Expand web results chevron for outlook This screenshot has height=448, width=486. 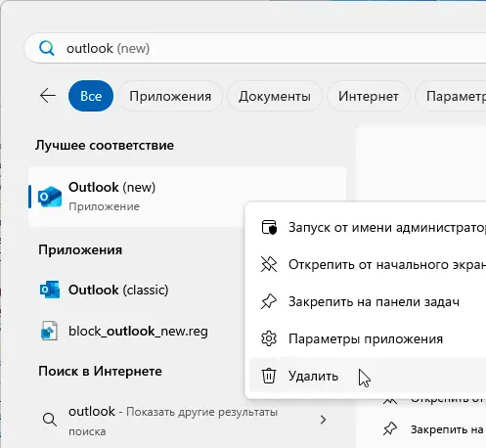tap(323, 420)
